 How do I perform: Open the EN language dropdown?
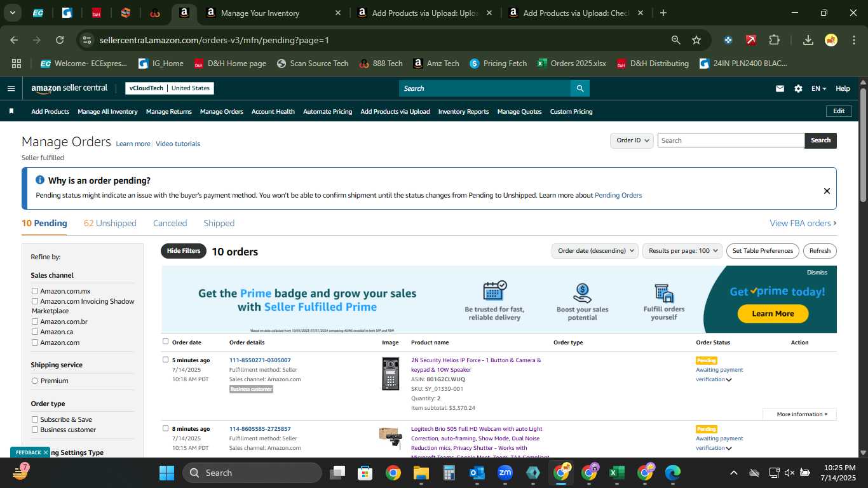(x=818, y=88)
